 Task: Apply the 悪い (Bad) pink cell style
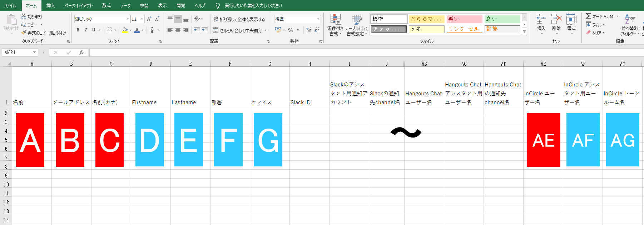coord(464,19)
